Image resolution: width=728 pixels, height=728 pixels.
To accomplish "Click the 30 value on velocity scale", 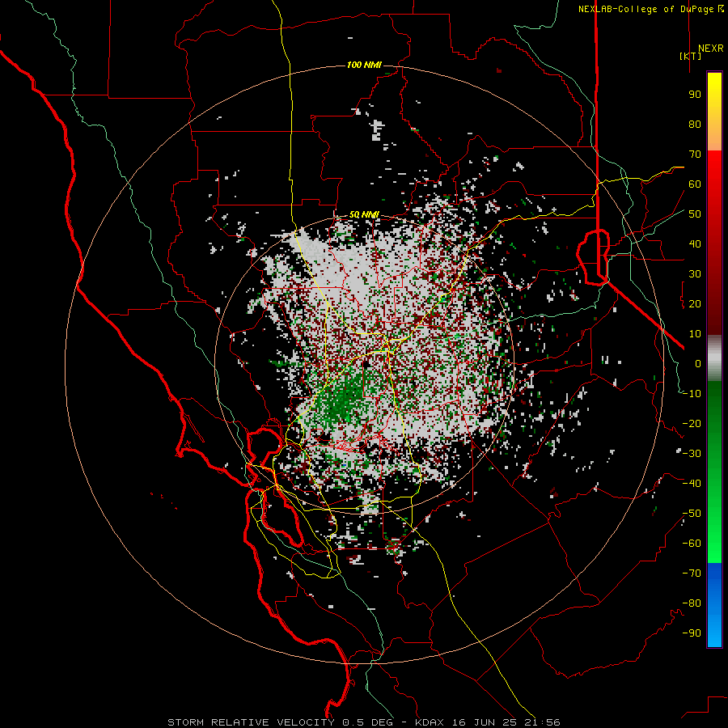I will pos(695,274).
